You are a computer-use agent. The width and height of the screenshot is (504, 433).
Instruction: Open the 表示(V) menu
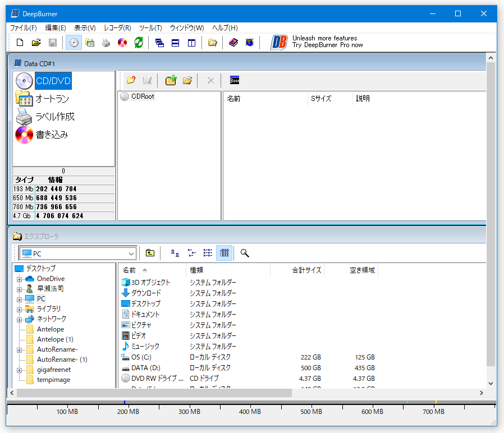pos(85,28)
